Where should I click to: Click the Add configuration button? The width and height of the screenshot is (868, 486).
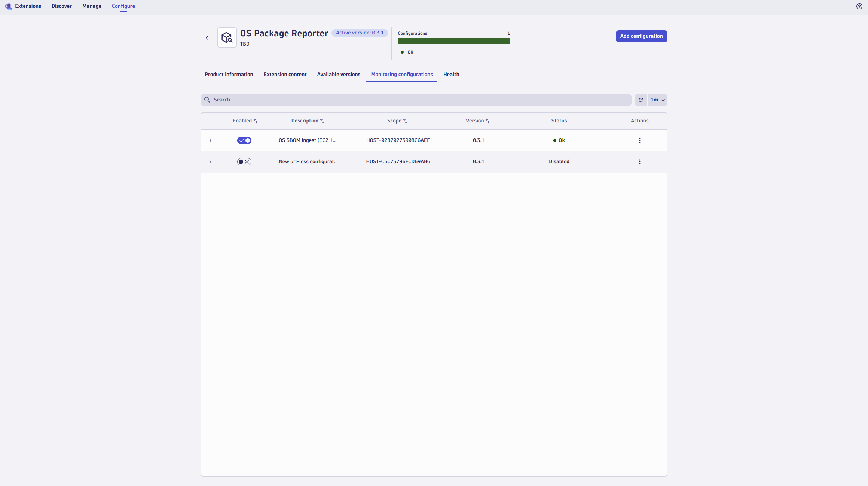[x=641, y=36]
